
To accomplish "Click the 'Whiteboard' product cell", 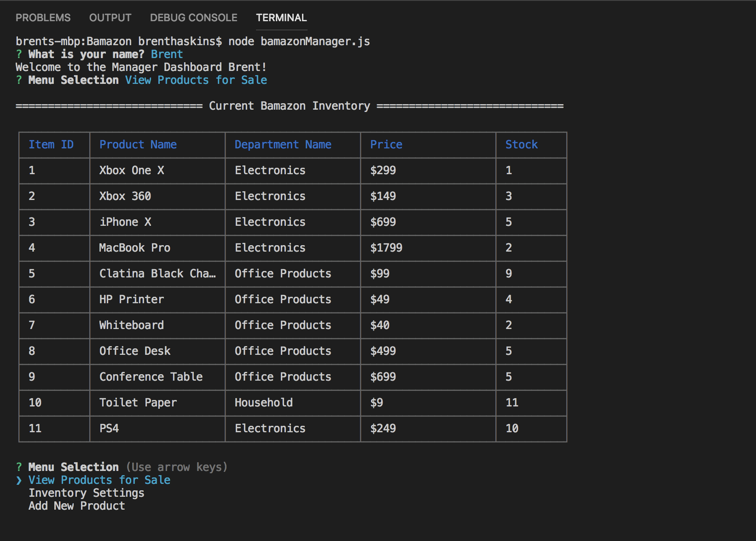I will coord(157,325).
